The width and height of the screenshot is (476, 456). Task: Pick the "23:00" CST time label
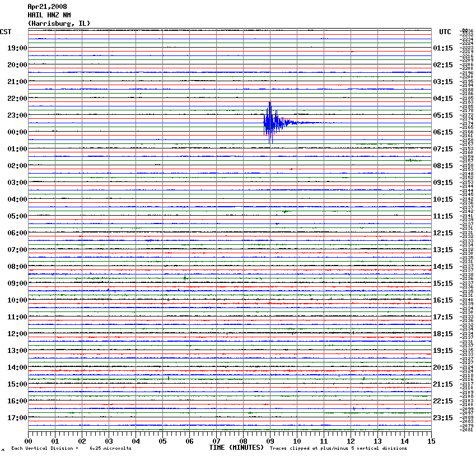[x=17, y=115]
